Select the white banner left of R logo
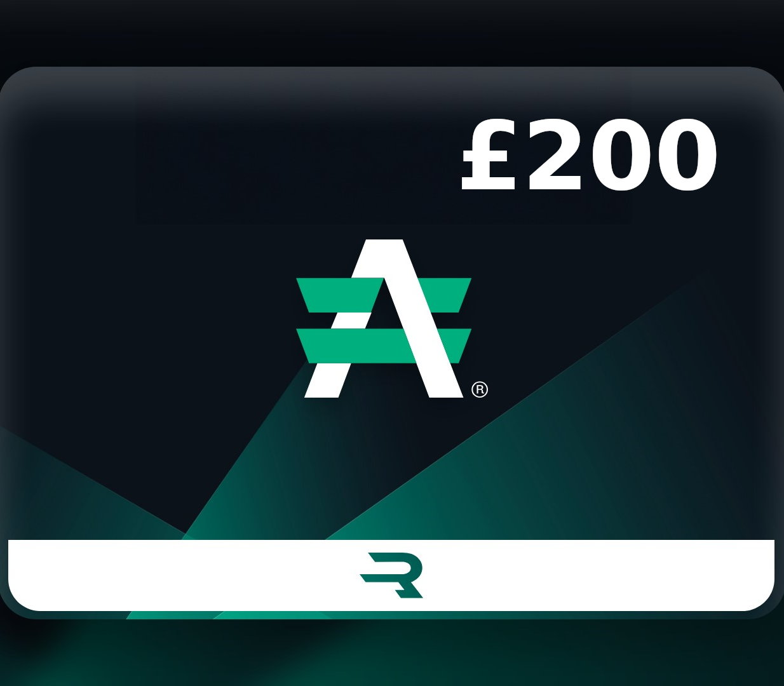784x686 pixels. click(184, 575)
